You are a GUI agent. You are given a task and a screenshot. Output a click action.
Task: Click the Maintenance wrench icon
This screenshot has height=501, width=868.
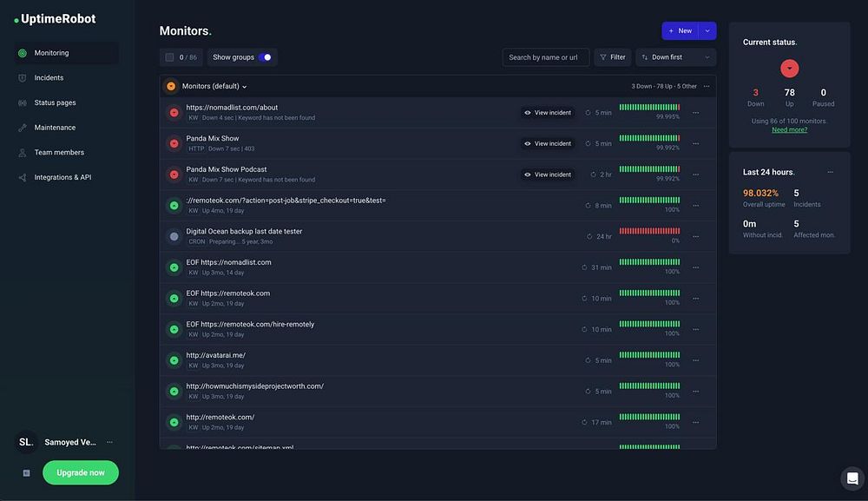pyautogui.click(x=23, y=128)
